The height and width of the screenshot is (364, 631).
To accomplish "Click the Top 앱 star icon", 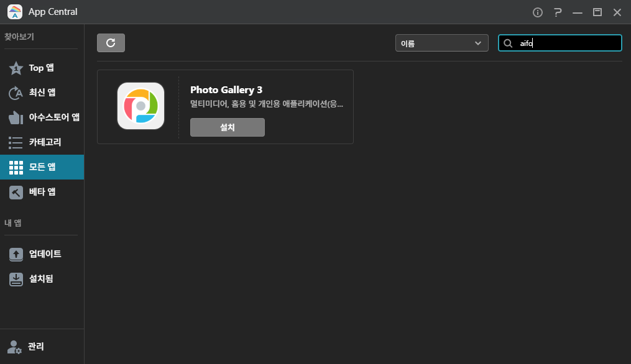I will pyautogui.click(x=16, y=68).
